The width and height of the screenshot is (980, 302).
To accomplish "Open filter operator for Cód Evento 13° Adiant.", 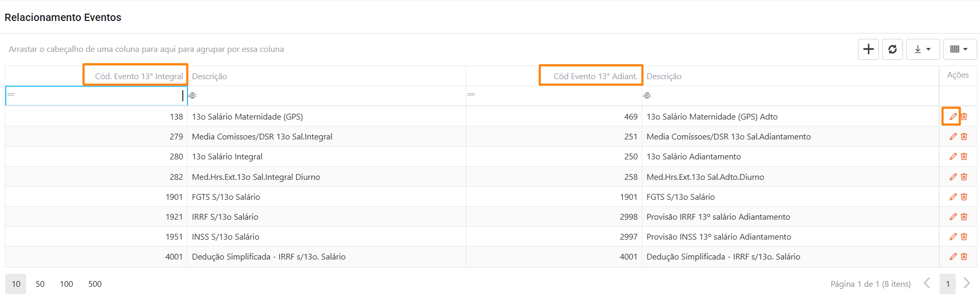I will 471,95.
